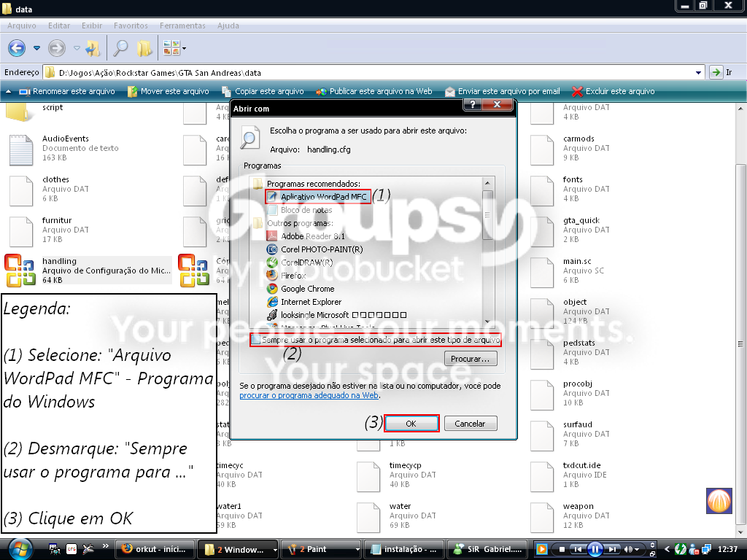The image size is (747, 560).
Task: Select Google Chrome in programs list
Action: click(301, 289)
